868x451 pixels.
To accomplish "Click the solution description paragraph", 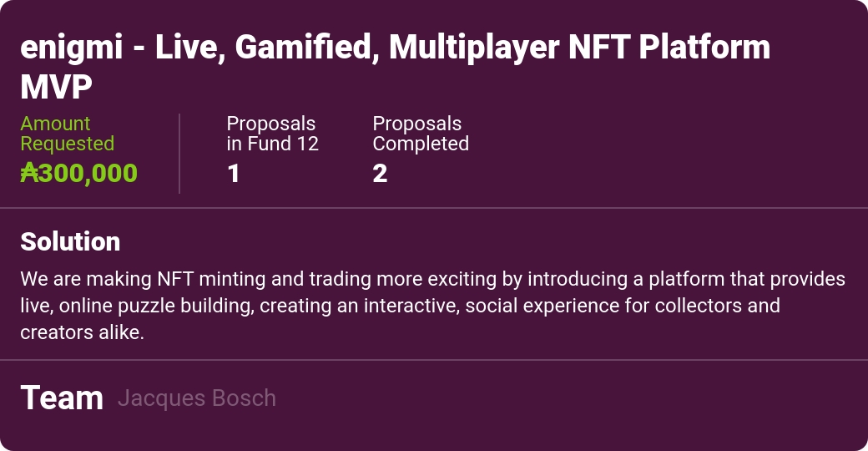I will 432,305.
